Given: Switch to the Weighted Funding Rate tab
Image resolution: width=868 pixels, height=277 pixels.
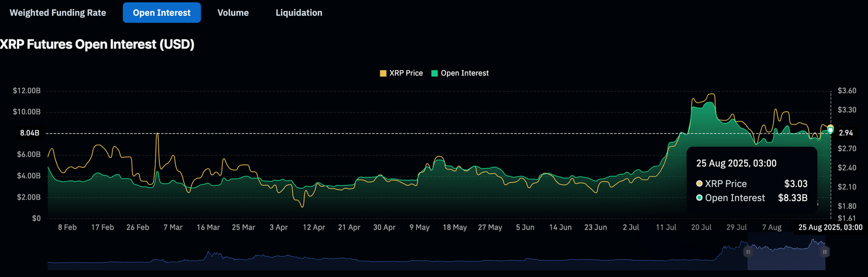Looking at the screenshot, I should (x=58, y=12).
